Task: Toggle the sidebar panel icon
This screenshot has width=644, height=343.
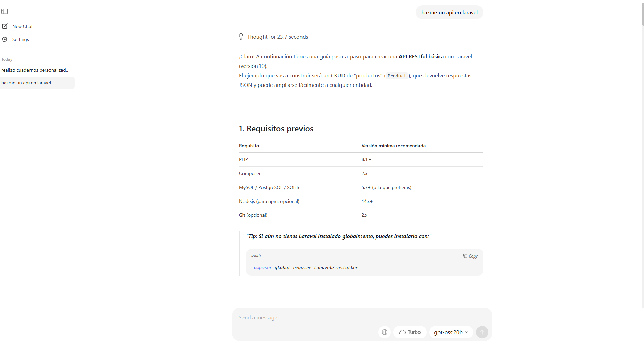Action: [x=5, y=12]
